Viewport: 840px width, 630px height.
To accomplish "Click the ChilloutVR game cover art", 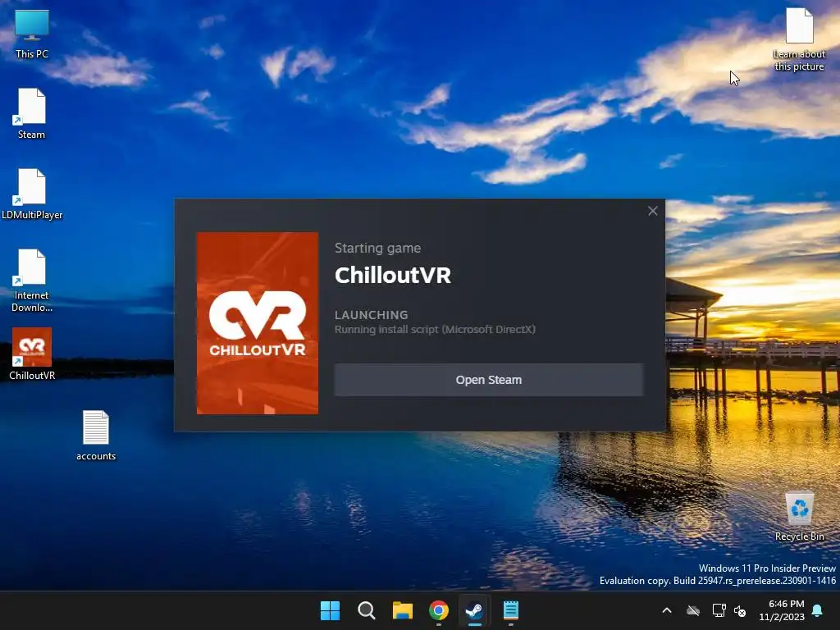I will tap(257, 323).
